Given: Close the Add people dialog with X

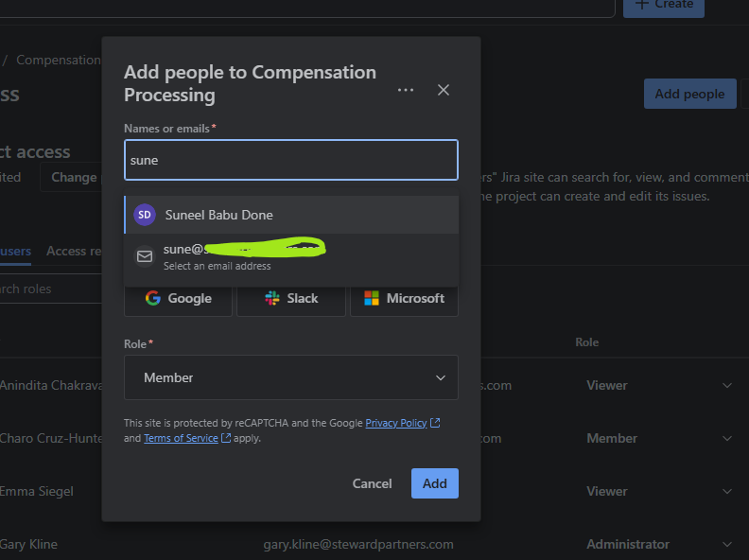Looking at the screenshot, I should 444,90.
